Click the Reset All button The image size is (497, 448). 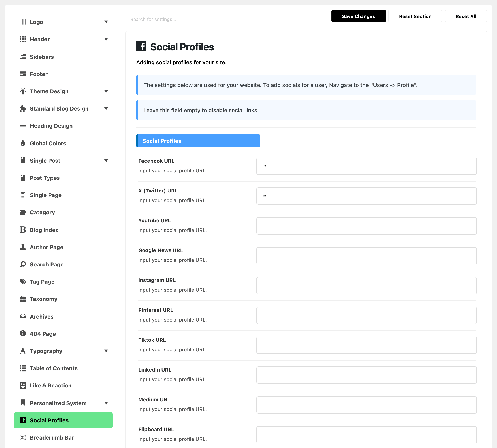coord(466,16)
